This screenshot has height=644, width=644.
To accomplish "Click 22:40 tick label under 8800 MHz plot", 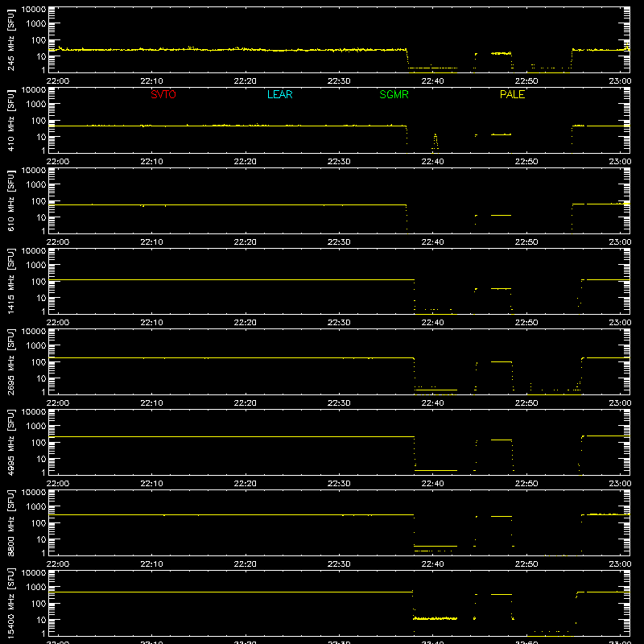I will click(x=432, y=564).
